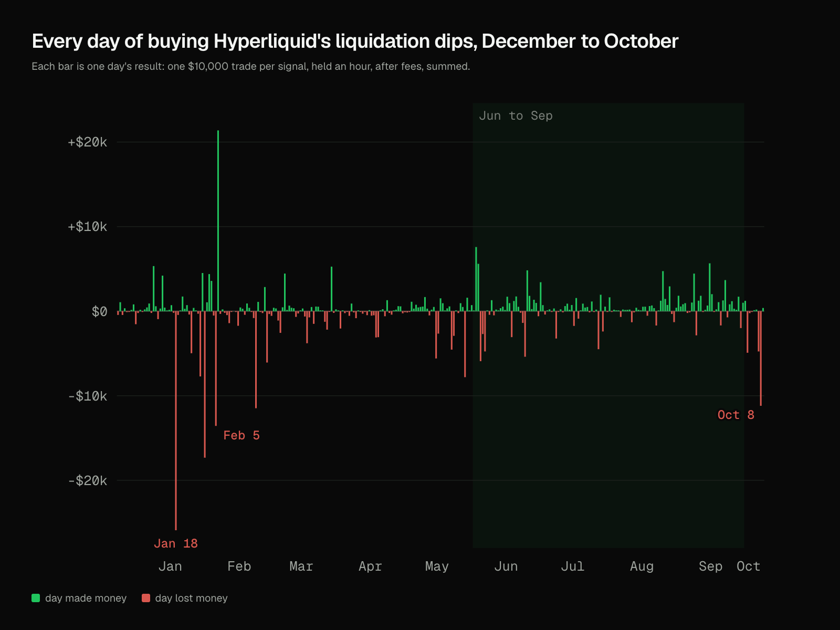Screen dimensions: 840x630
Task: Click the '-$10k' y-axis label
Action: [x=87, y=396]
